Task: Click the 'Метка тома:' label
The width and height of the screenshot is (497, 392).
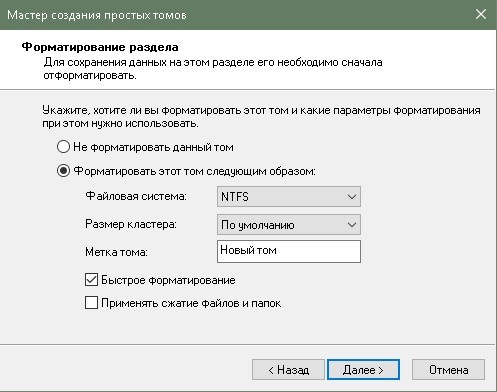Action: pos(116,252)
